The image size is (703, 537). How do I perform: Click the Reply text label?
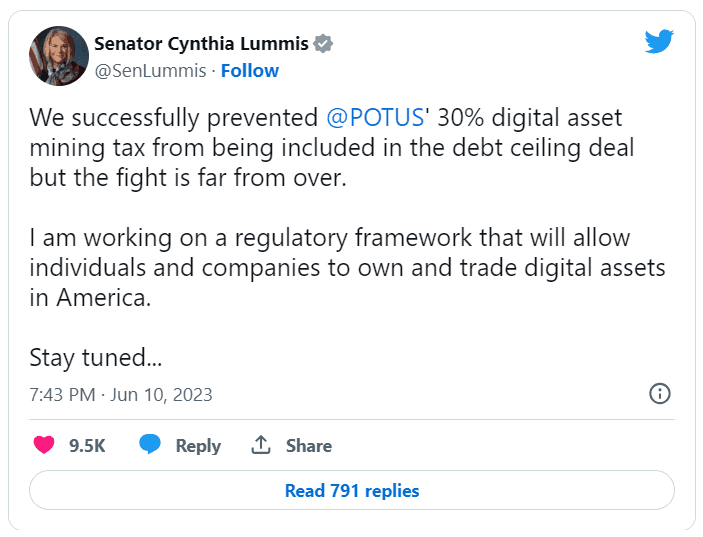pos(198,446)
